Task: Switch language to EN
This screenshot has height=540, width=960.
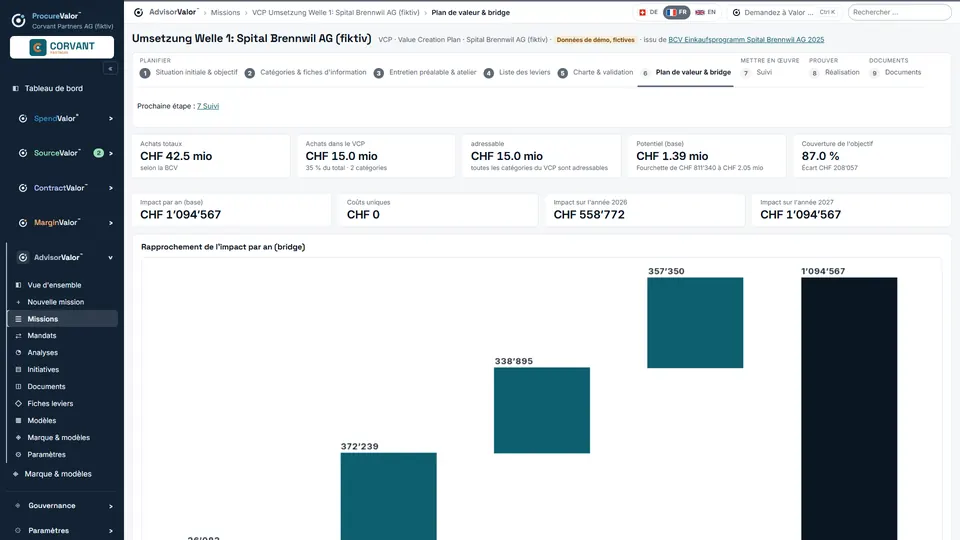Action: (x=705, y=12)
